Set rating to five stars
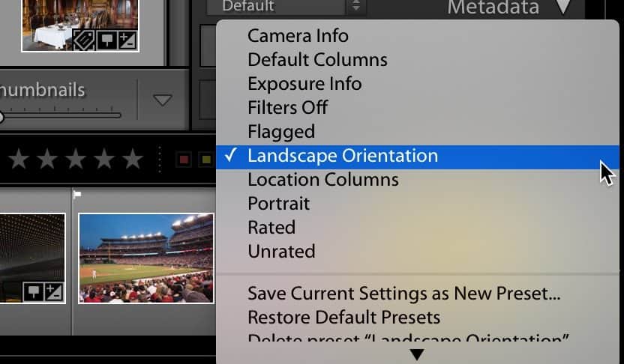Viewport: 624px width, 364px height. 133,159
